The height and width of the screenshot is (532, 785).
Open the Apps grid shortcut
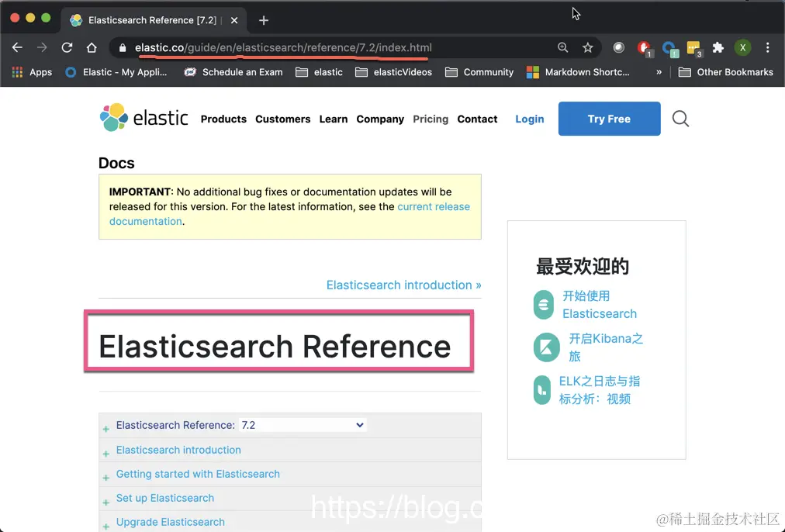(32, 72)
